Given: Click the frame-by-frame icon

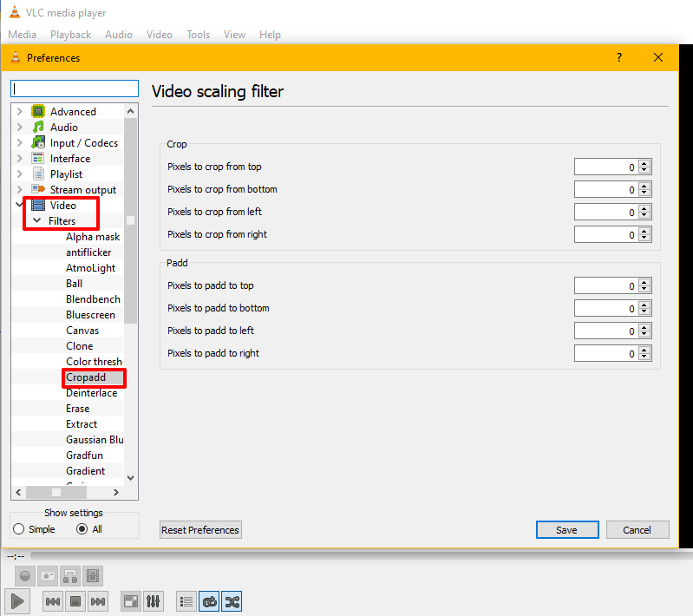Looking at the screenshot, I should pyautogui.click(x=93, y=576).
